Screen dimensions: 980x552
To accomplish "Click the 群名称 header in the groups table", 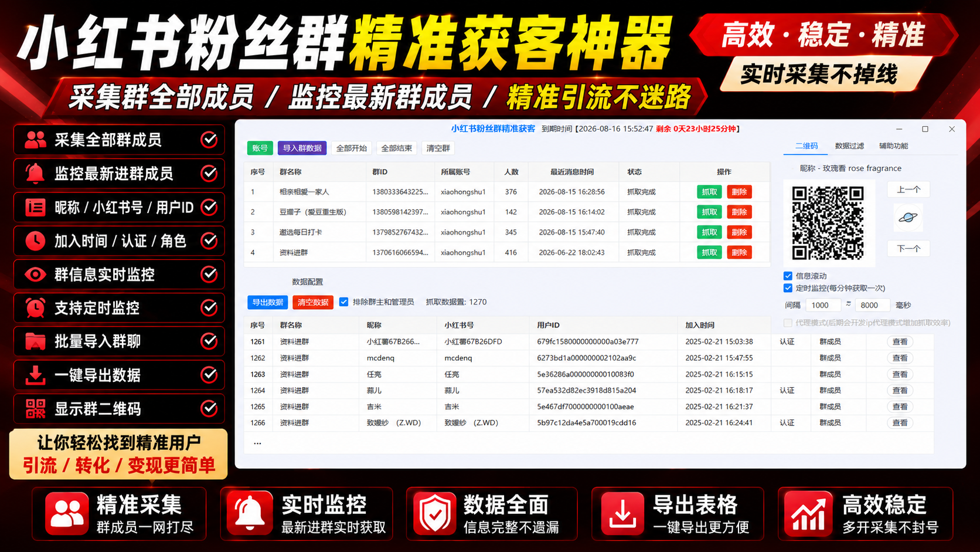I will click(291, 172).
